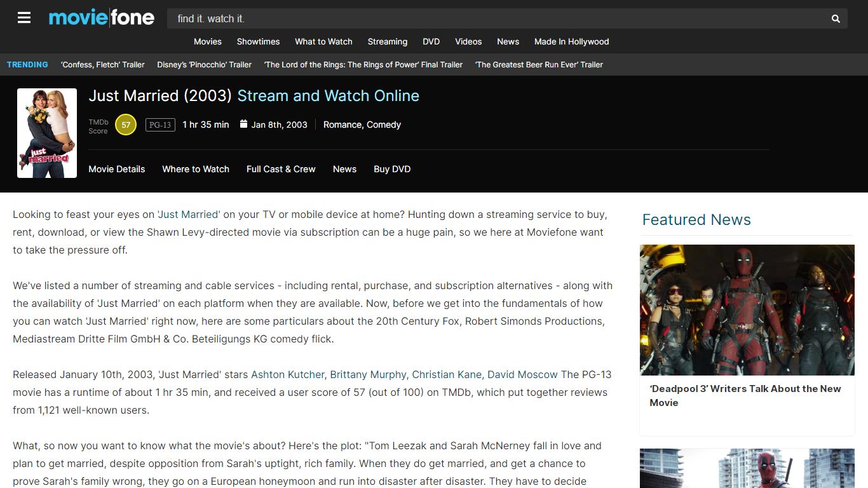868x488 pixels.
Task: Open the movie's News tab
Action: coord(344,169)
